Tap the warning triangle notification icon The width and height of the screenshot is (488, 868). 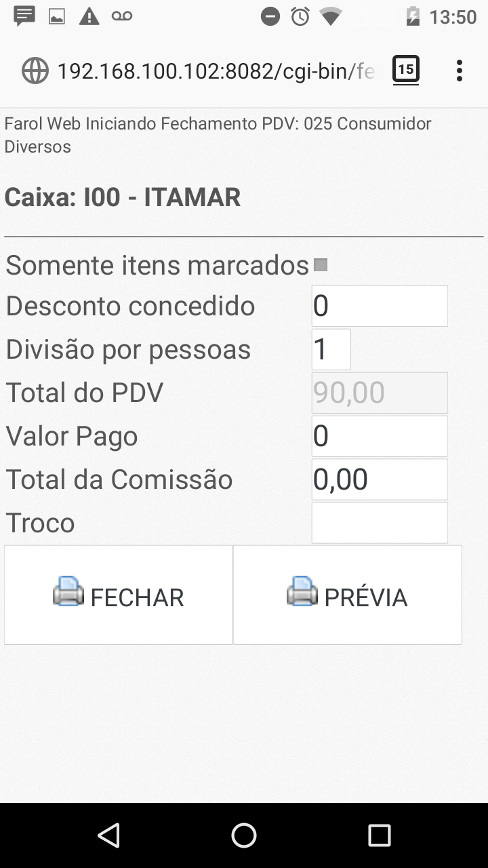pos(89,17)
